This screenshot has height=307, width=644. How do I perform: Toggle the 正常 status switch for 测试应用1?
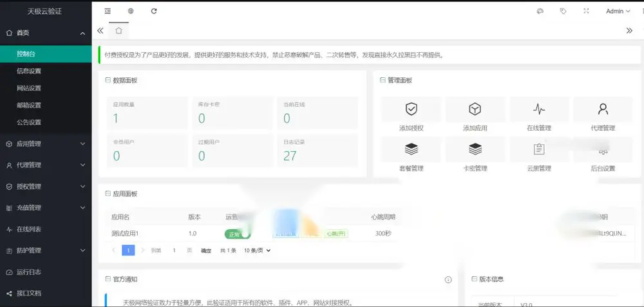(x=238, y=234)
